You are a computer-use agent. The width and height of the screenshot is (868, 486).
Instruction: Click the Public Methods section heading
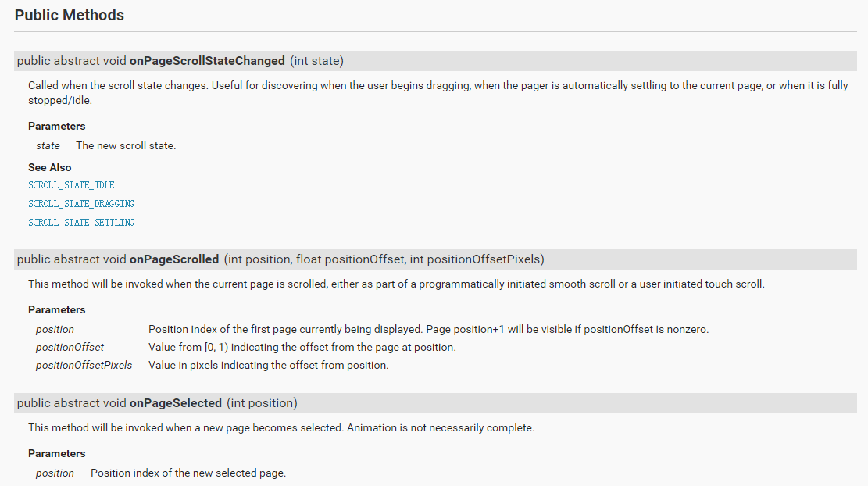pyautogui.click(x=70, y=15)
